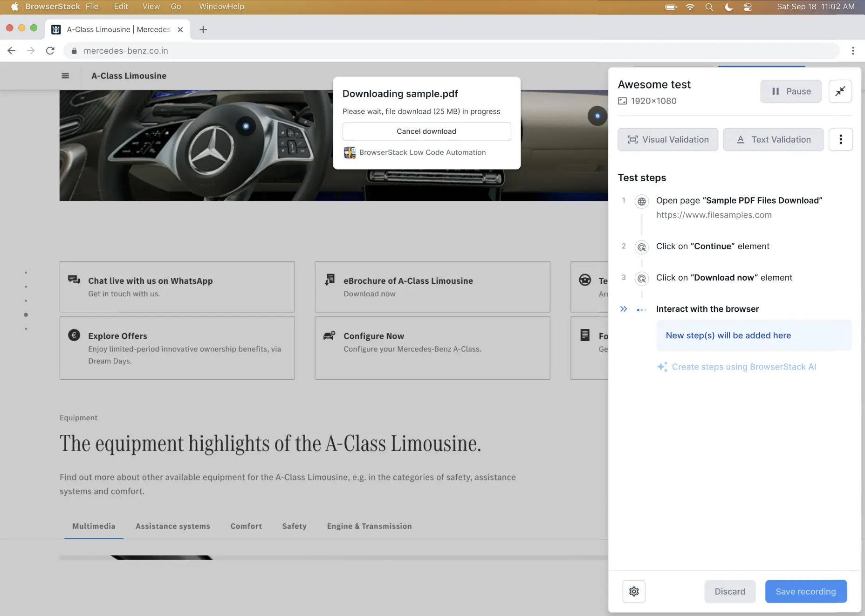Expand step 3 Download now element
The width and height of the screenshot is (865, 616).
click(x=724, y=278)
